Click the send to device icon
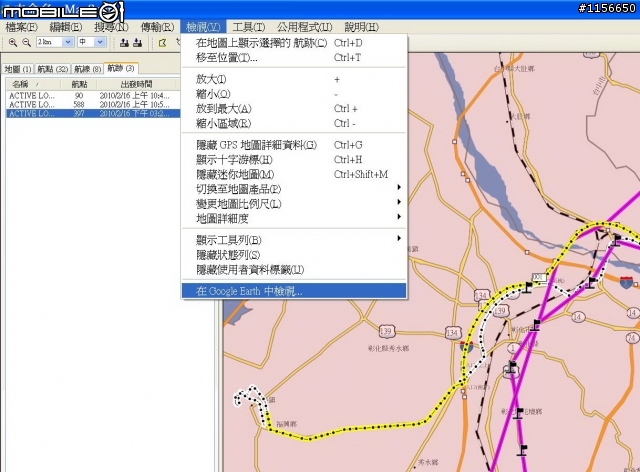Viewport: 640px width, 472px height. point(124,42)
